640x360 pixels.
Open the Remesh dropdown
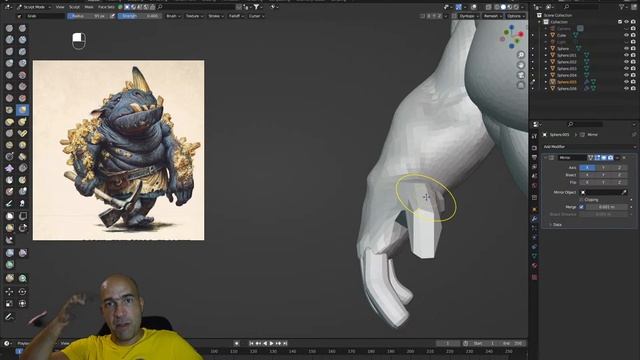[492, 16]
